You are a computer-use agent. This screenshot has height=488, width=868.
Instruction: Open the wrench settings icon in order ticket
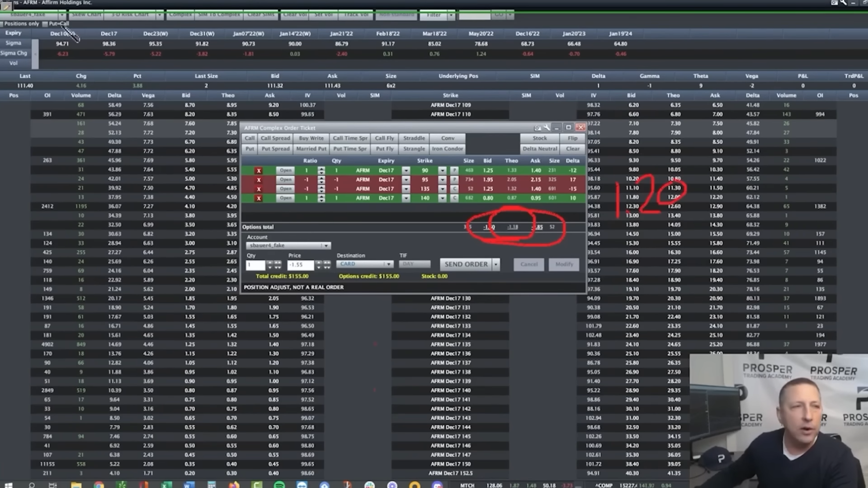point(547,128)
